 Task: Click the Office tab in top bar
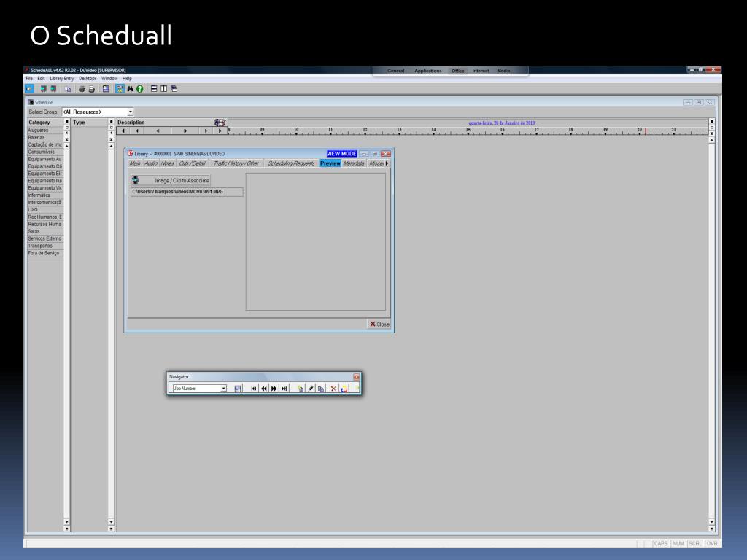458,71
